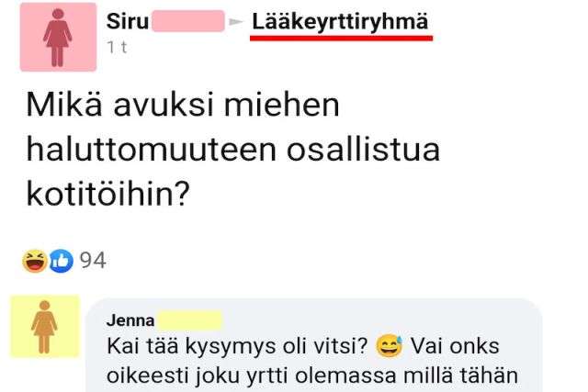Click the Lääkeyrttiryhmä group link
This screenshot has width=588, height=392.
340,22
